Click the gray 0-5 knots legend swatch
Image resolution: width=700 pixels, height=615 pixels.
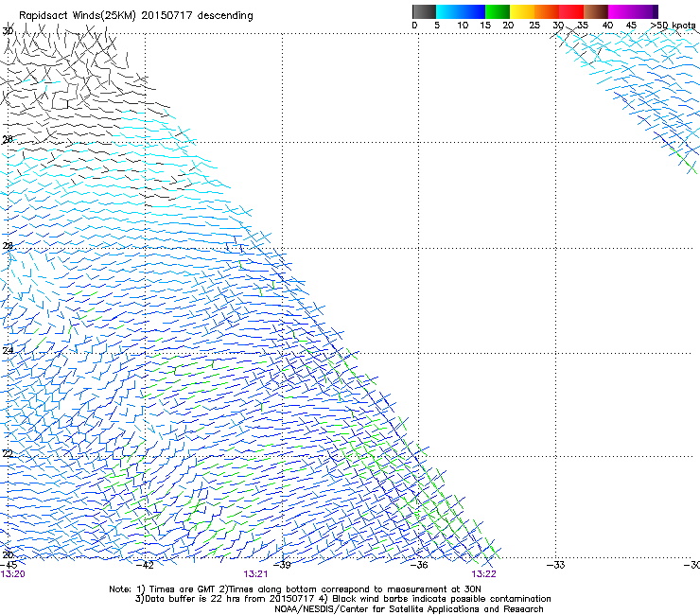point(424,11)
